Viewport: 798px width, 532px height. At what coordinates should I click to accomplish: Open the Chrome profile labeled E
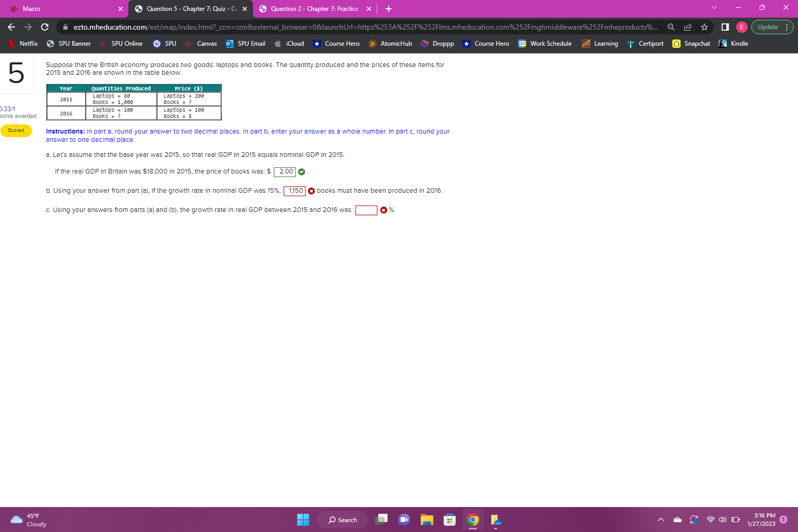[x=741, y=27]
